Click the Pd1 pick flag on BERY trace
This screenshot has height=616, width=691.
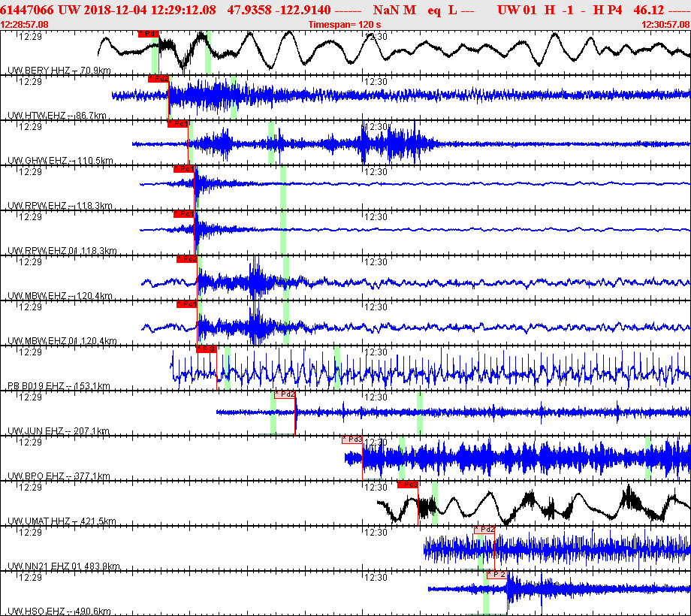(149, 34)
